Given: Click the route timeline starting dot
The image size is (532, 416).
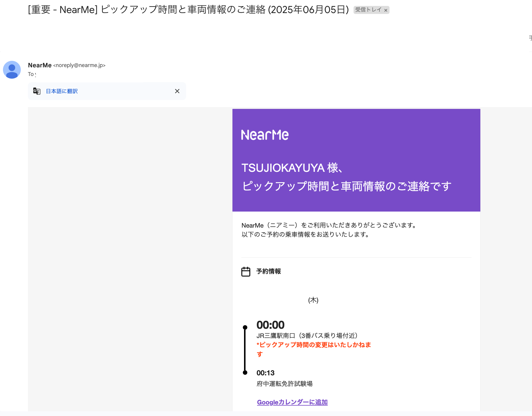Looking at the screenshot, I should pyautogui.click(x=245, y=327).
